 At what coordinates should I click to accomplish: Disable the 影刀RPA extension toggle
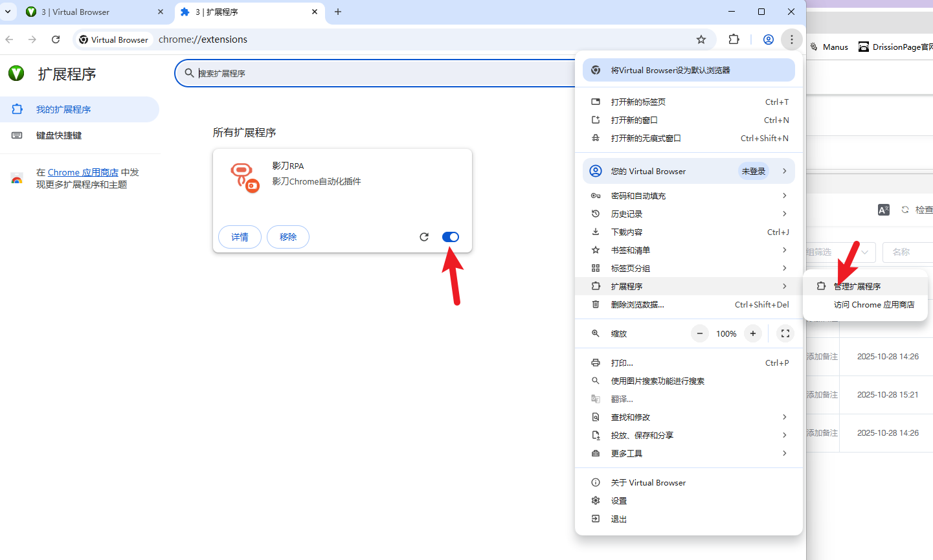451,237
